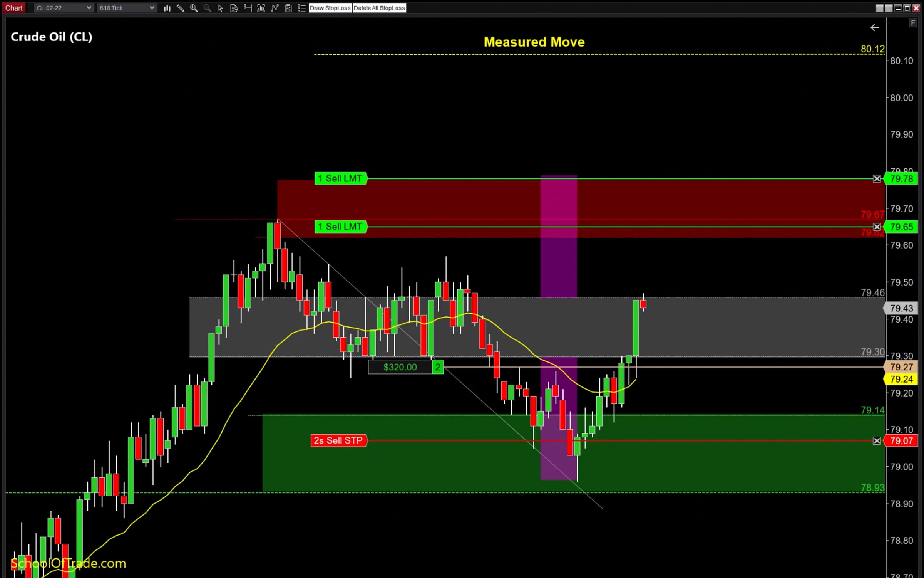
Task: Click the Chart tab label
Action: pyautogui.click(x=14, y=8)
